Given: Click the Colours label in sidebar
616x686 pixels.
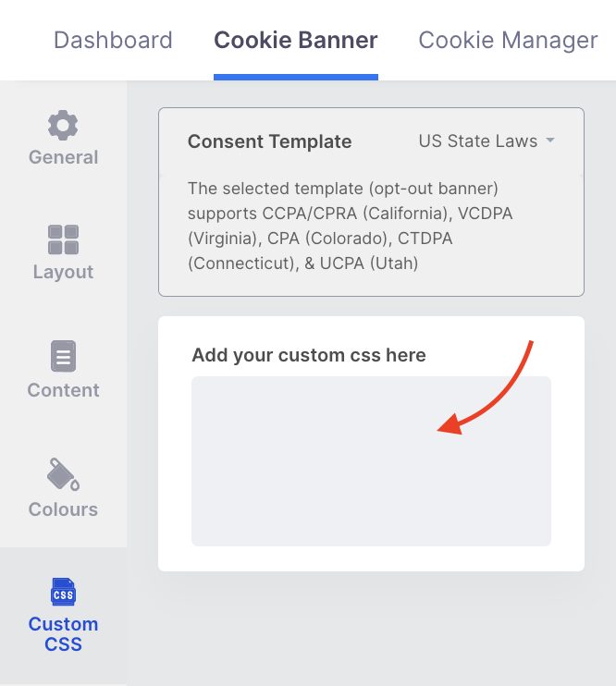Looking at the screenshot, I should (63, 509).
